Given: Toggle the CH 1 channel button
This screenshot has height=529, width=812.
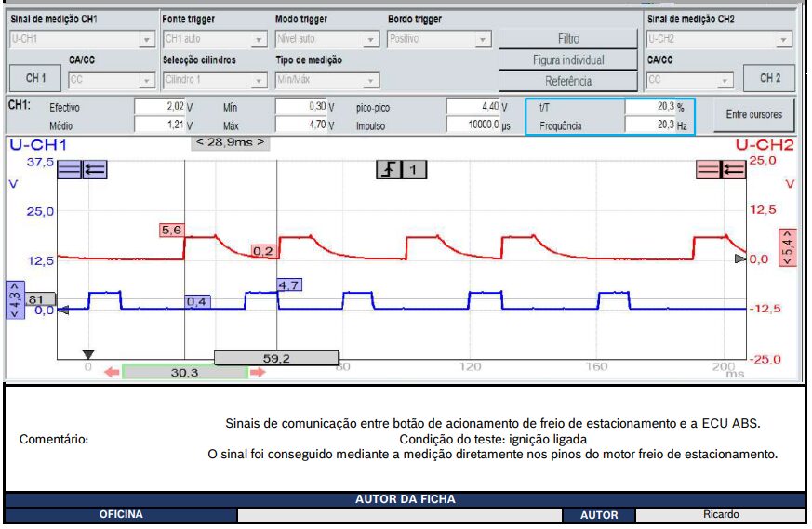Looking at the screenshot, I should point(35,79).
